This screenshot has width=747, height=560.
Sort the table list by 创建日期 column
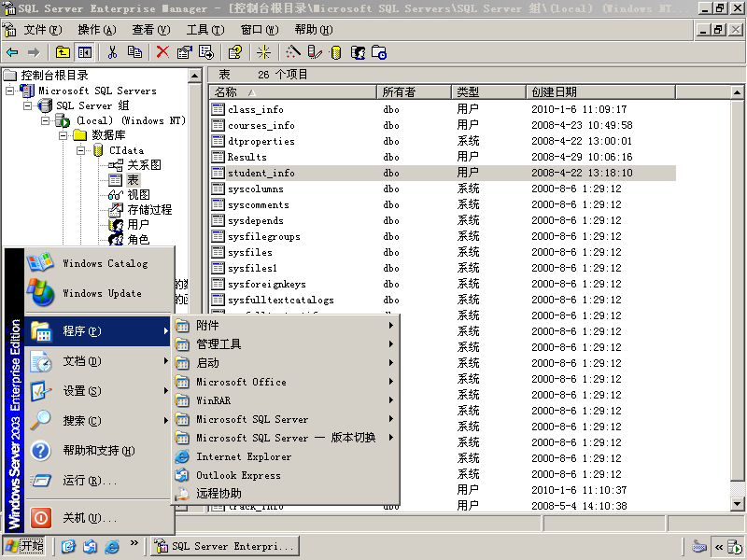[x=600, y=91]
